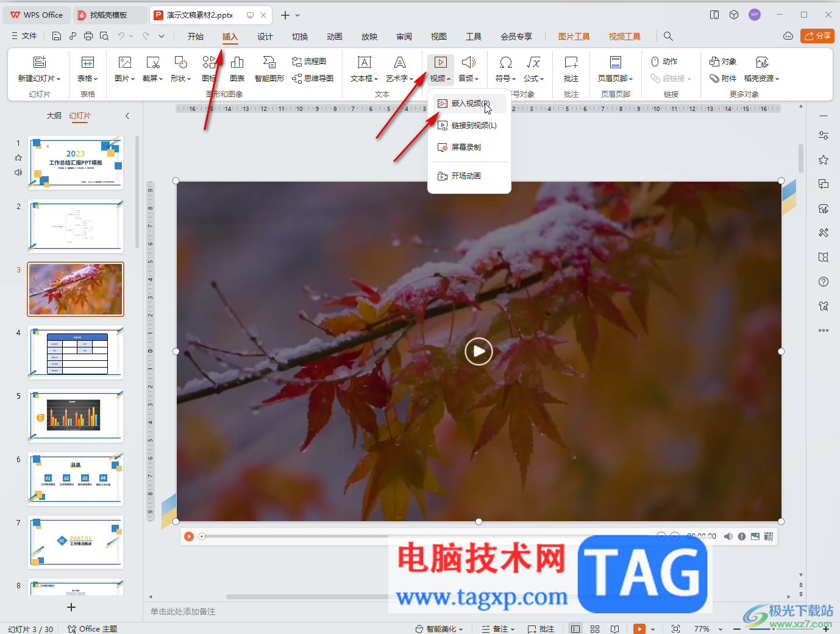
Task: Open the settings sliders icon in right sidebar
Action: tap(824, 135)
